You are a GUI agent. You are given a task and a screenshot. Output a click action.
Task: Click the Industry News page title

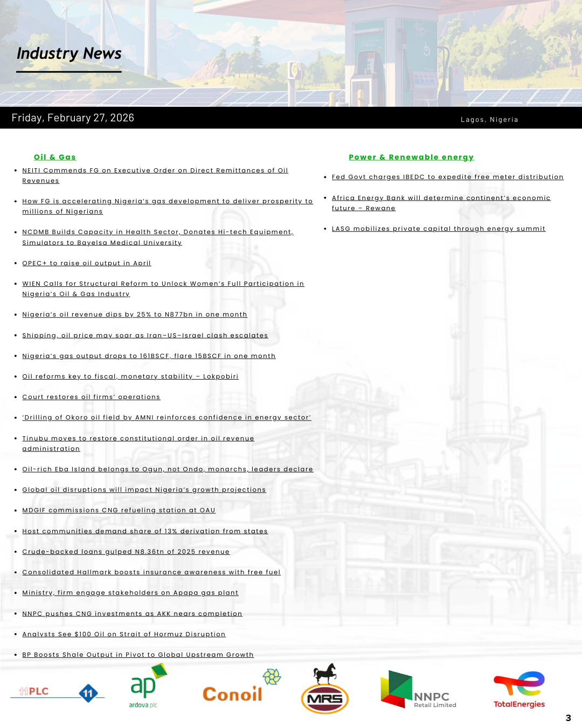click(69, 53)
